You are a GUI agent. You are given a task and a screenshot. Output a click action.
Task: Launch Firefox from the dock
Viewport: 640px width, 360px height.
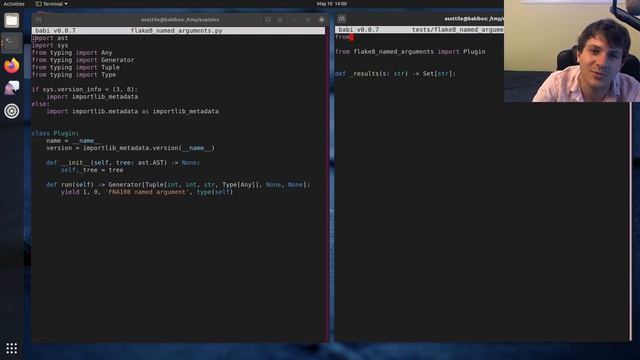[x=11, y=65]
